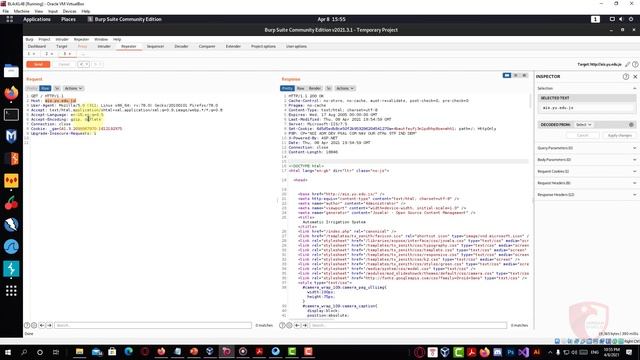Go to next match in Request search
The height and width of the screenshot is (360, 640).
49,325
